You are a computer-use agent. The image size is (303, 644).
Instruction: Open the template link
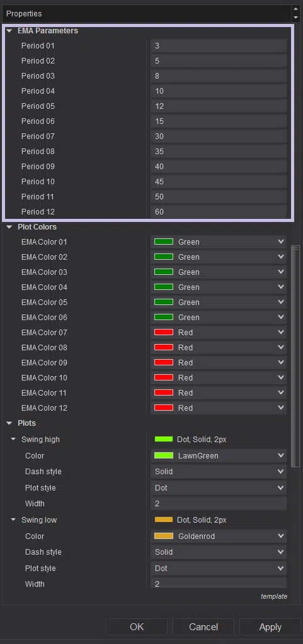274,596
